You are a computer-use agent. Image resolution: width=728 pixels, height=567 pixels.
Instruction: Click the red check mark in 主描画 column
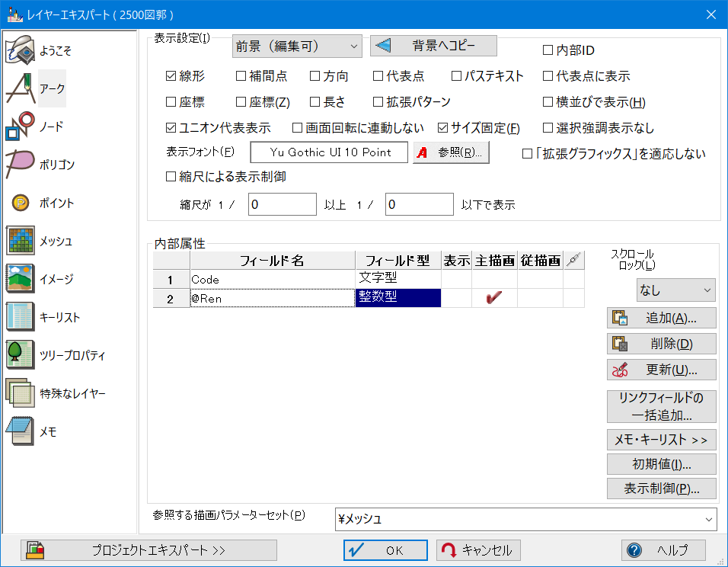click(x=494, y=297)
